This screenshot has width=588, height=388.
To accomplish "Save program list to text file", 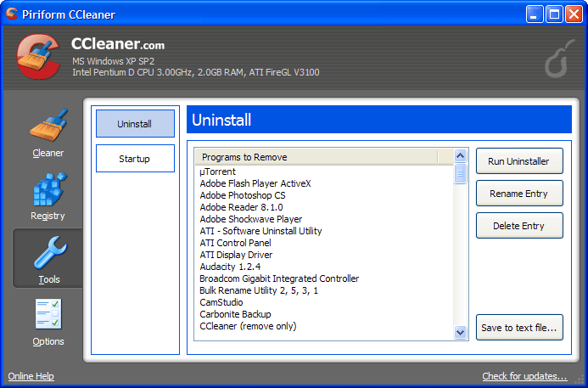I will pyautogui.click(x=519, y=328).
